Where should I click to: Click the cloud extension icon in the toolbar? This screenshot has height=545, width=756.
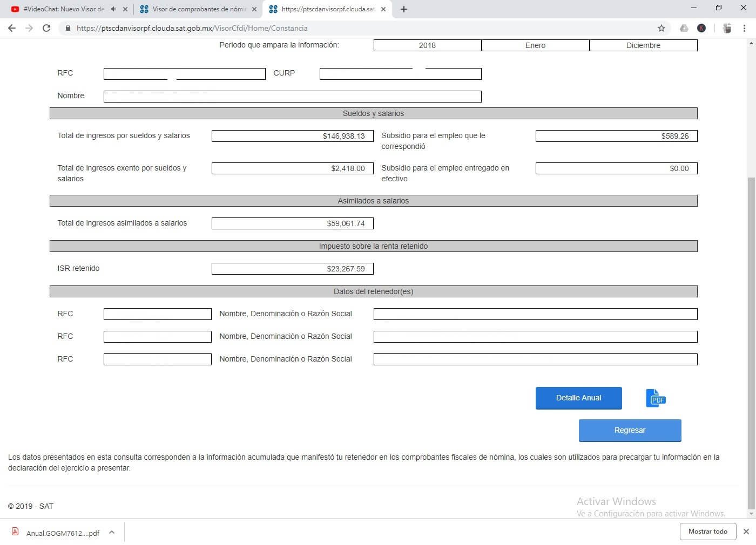click(684, 28)
